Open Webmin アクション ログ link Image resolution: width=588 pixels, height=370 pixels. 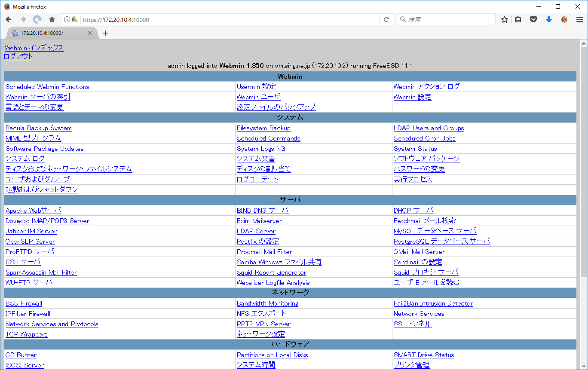click(427, 87)
